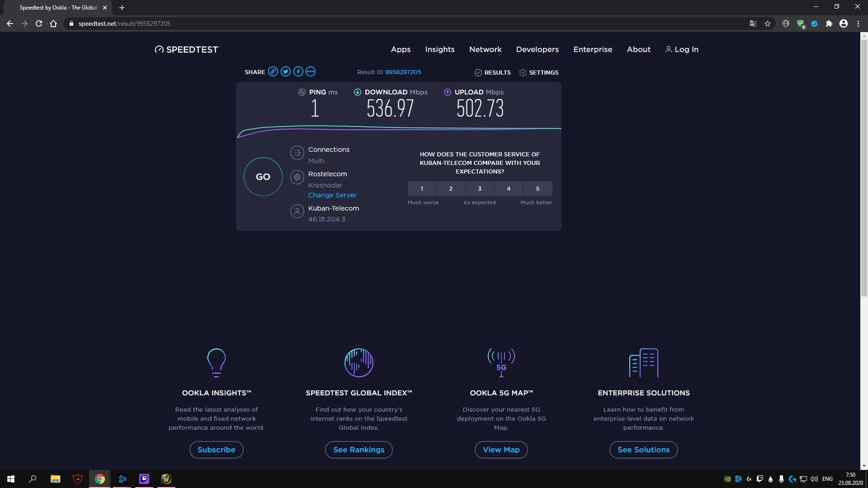Open the Settings gear

[538, 73]
